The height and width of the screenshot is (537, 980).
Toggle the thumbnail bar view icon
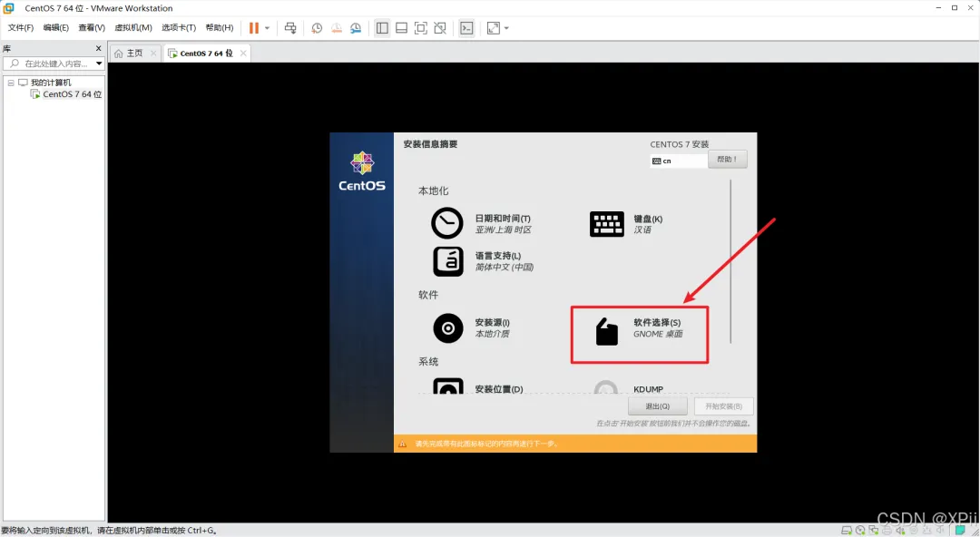pos(402,28)
